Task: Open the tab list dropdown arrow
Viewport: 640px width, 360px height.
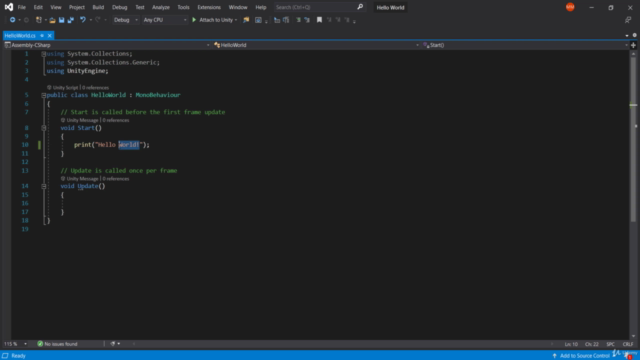Action: [x=627, y=36]
